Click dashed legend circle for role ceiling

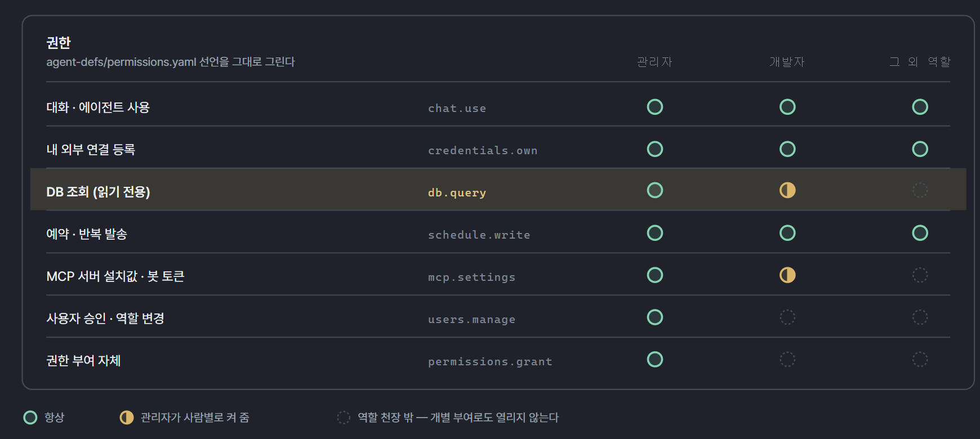click(x=344, y=417)
